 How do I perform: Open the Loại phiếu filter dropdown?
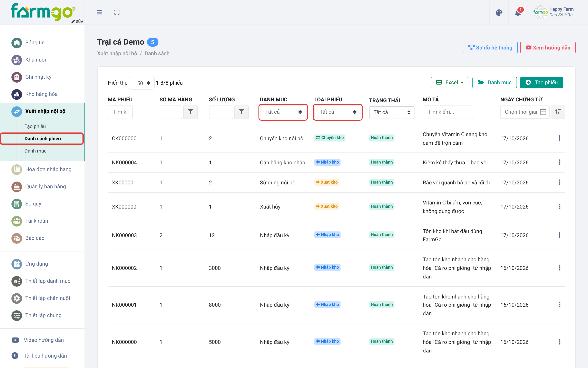337,112
